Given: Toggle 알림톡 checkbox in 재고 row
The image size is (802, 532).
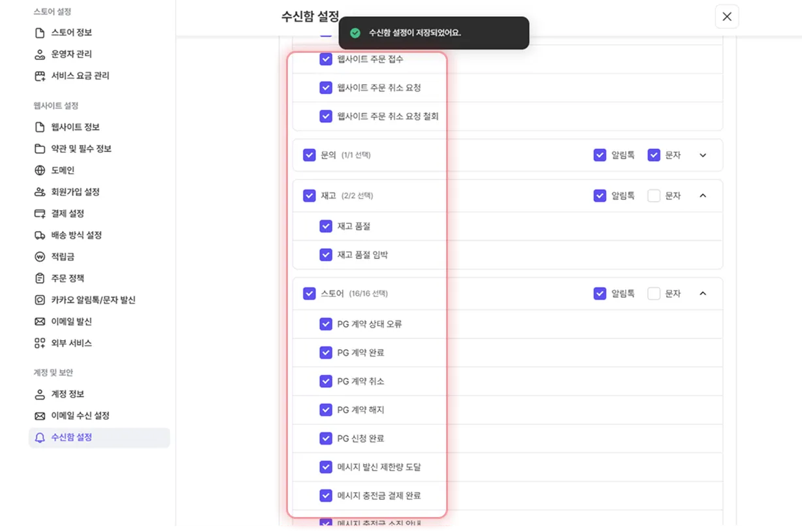Looking at the screenshot, I should tap(600, 196).
